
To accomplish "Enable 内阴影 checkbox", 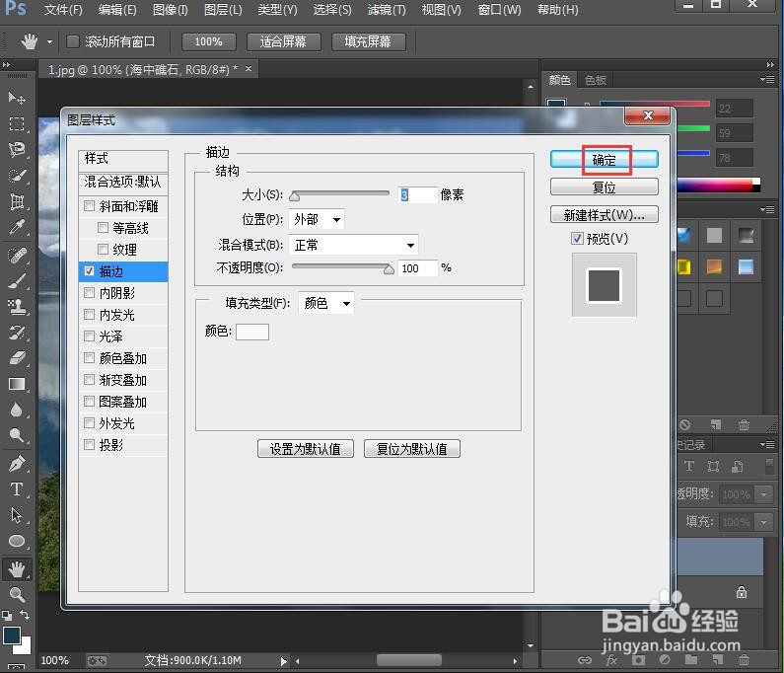I will 90,293.
